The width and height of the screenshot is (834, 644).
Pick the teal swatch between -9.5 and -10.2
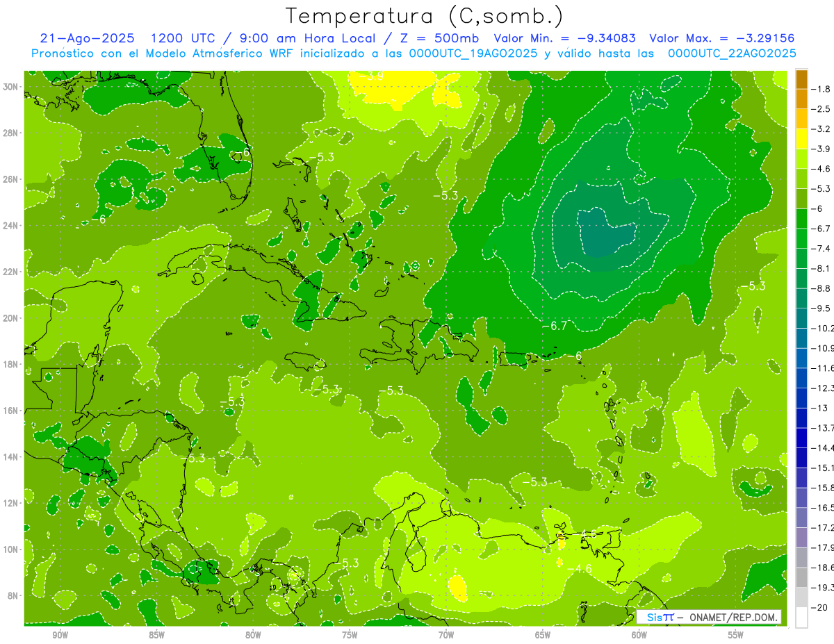802,317
